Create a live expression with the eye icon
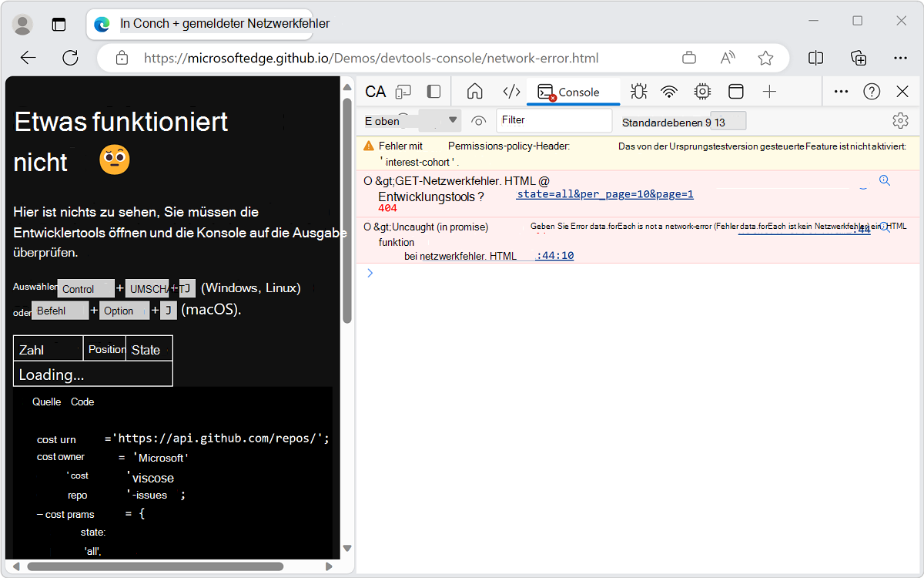 pos(478,121)
